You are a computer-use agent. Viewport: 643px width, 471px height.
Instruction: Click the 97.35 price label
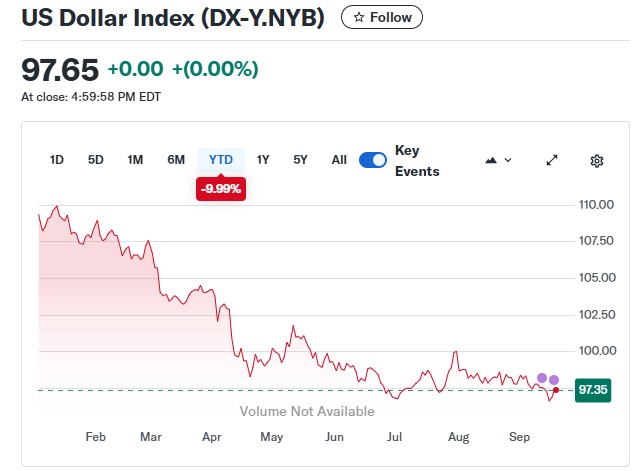[x=592, y=391]
